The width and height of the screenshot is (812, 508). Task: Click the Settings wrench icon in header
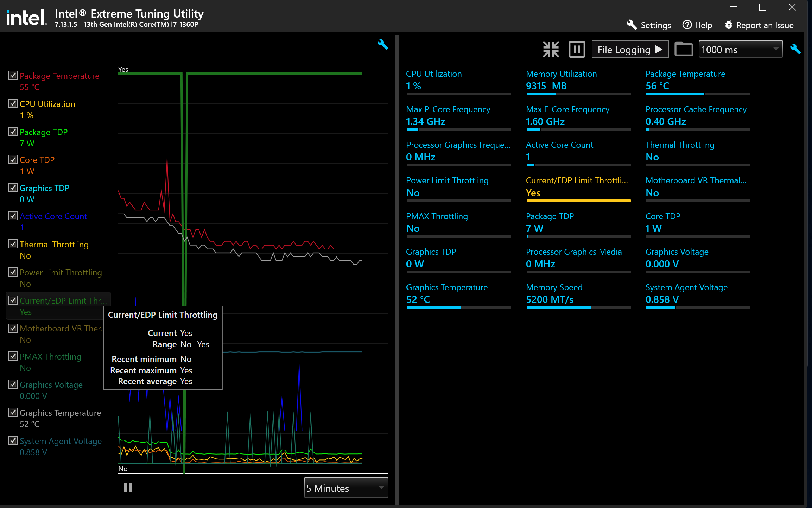[x=632, y=25]
